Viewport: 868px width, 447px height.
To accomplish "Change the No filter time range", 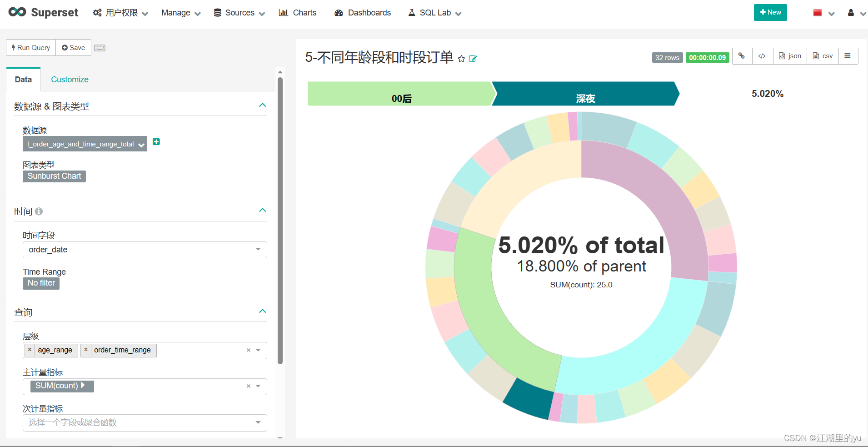I will tap(41, 283).
